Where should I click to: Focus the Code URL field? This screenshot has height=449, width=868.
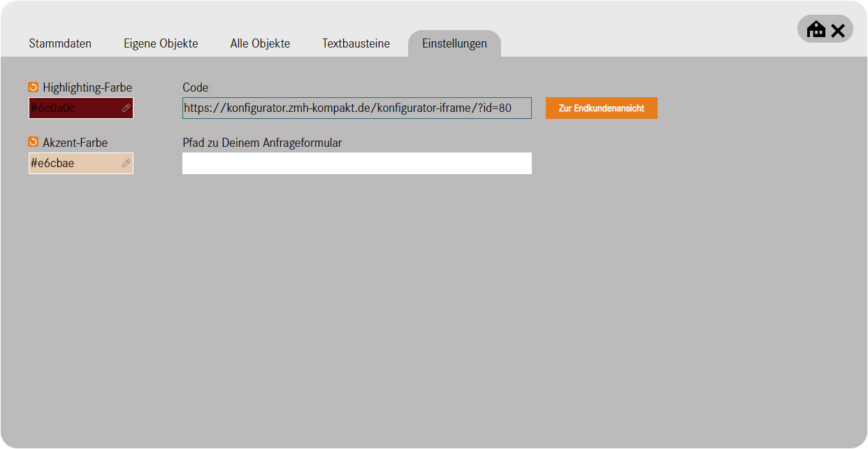point(357,108)
